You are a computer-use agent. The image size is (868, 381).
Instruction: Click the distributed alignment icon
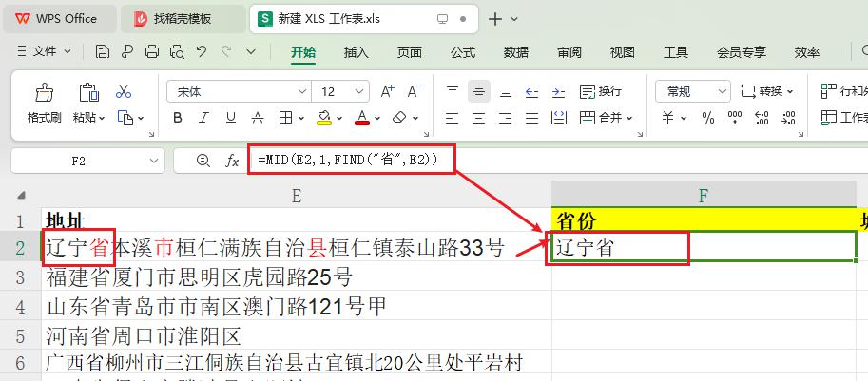559,118
